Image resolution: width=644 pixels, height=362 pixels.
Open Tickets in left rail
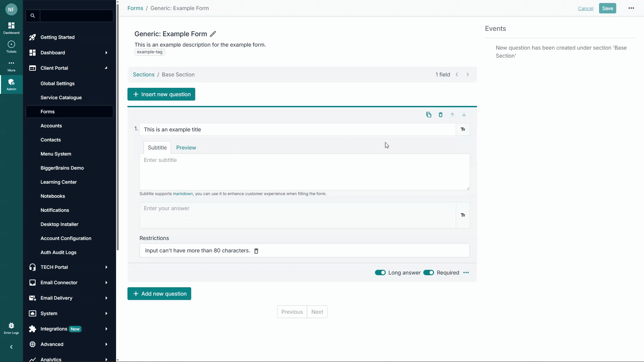pyautogui.click(x=11, y=47)
